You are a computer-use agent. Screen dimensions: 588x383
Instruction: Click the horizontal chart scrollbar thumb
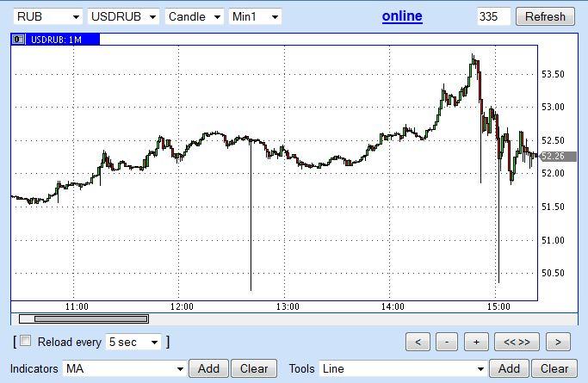coord(91,319)
